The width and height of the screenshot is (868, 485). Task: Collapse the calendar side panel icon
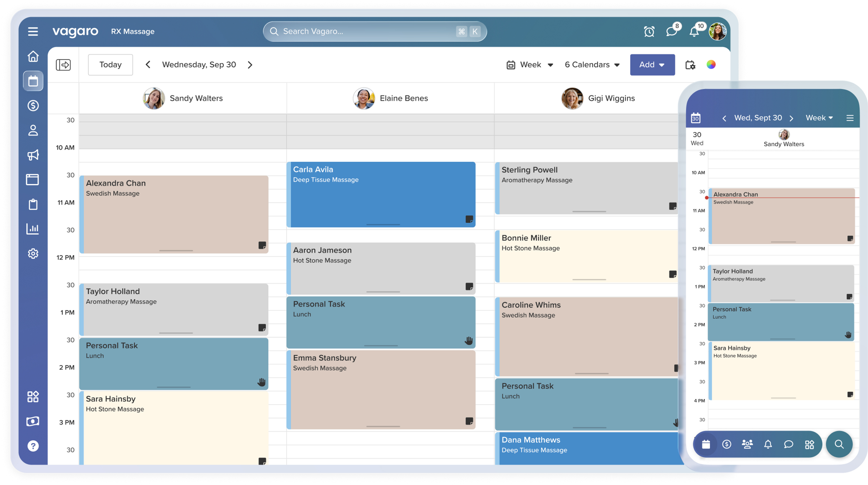[x=63, y=65]
